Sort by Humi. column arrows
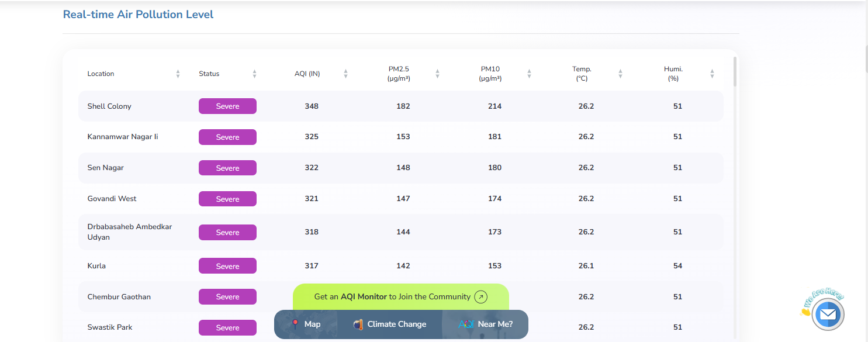 tap(712, 74)
